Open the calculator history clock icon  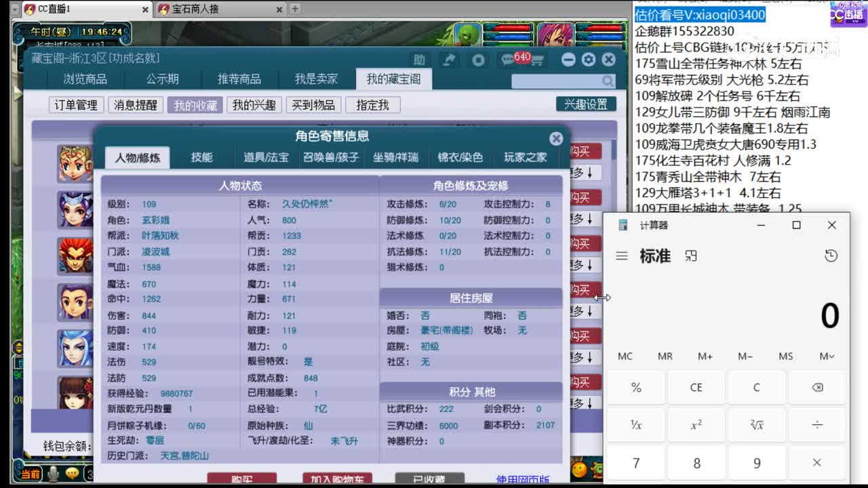coord(831,256)
